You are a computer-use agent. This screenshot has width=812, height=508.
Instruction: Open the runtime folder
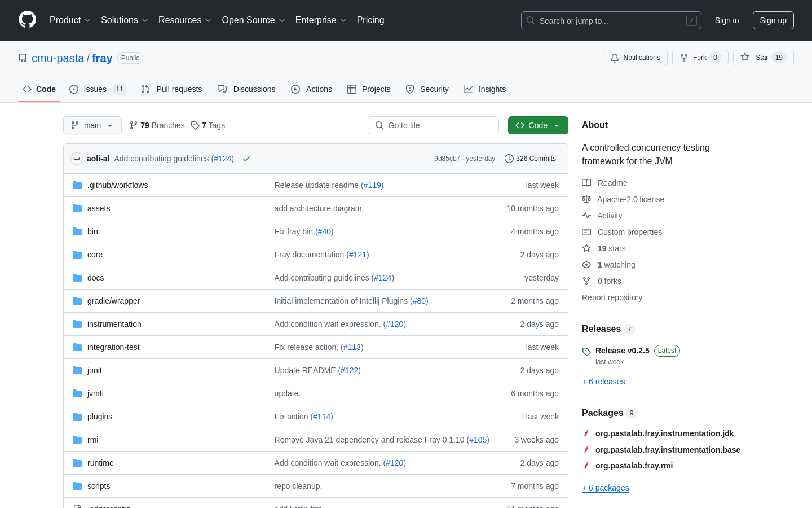pos(100,463)
